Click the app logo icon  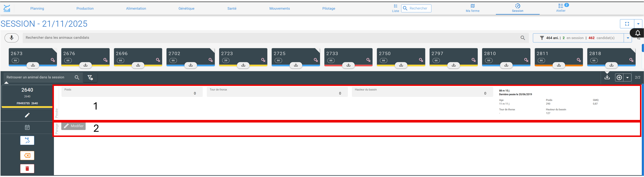(x=7, y=8)
